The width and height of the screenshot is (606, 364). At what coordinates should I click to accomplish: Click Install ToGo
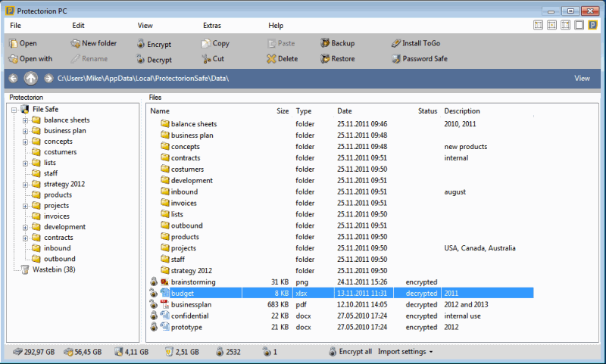(416, 43)
